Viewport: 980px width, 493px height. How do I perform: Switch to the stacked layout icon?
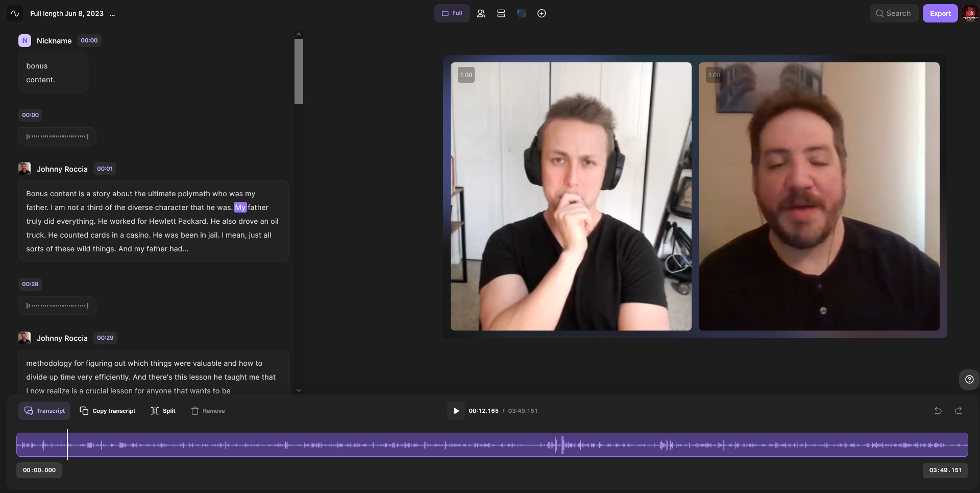pos(501,13)
